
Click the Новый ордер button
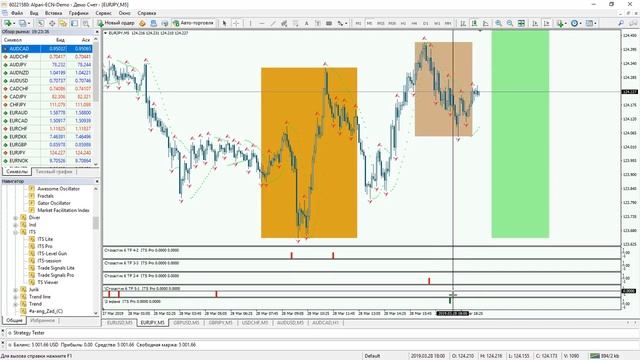pos(116,23)
